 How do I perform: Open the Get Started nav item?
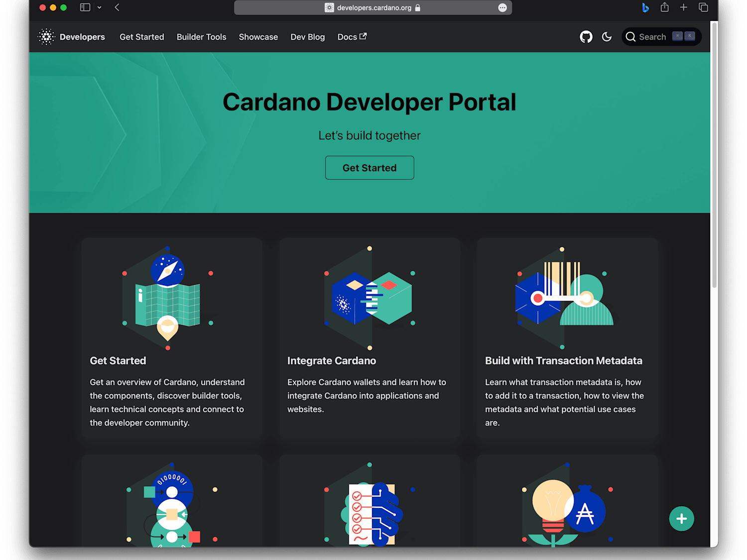[x=141, y=37]
